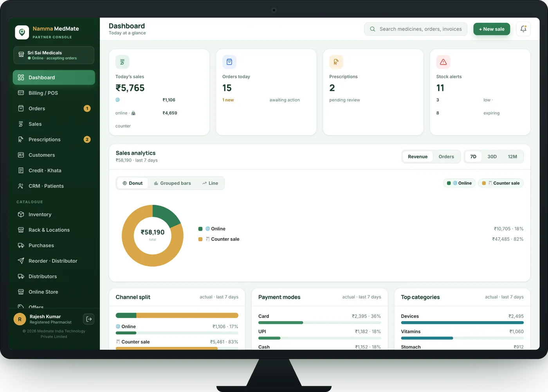548x392 pixels.
Task: Click the Stock alerts warning icon
Action: [443, 62]
